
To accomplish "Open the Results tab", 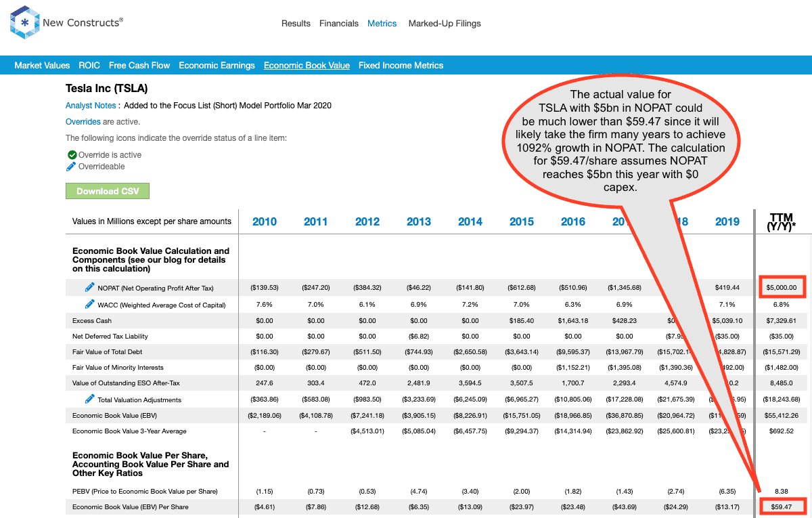I will 296,24.
